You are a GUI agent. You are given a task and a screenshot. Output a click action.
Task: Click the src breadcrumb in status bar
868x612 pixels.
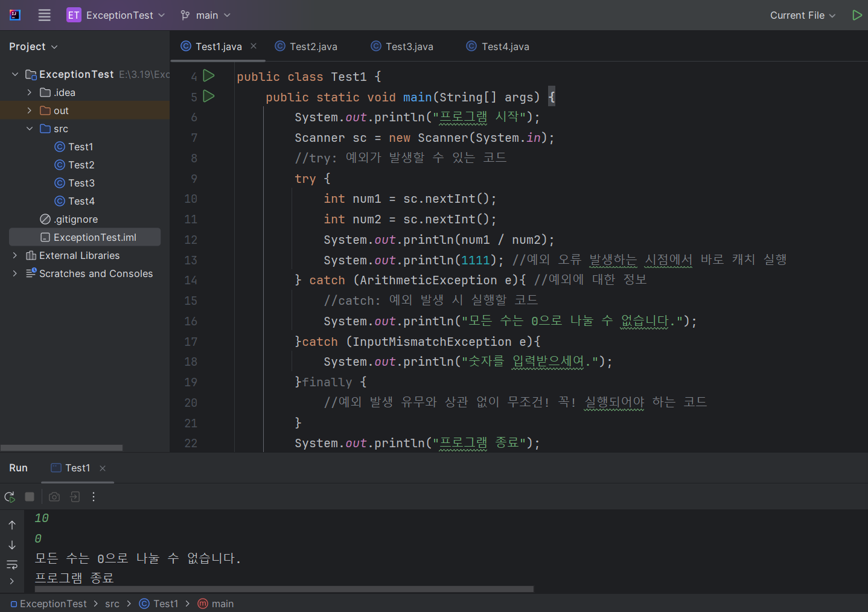[x=112, y=604]
